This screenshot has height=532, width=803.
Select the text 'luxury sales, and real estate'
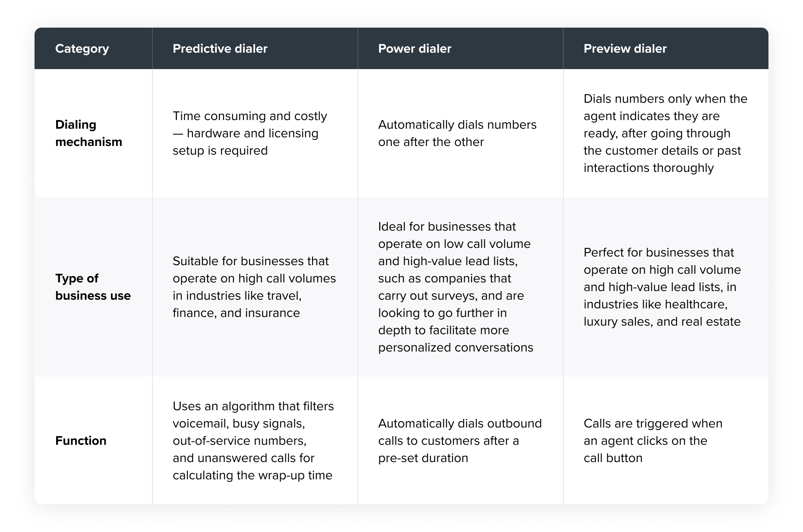(662, 322)
